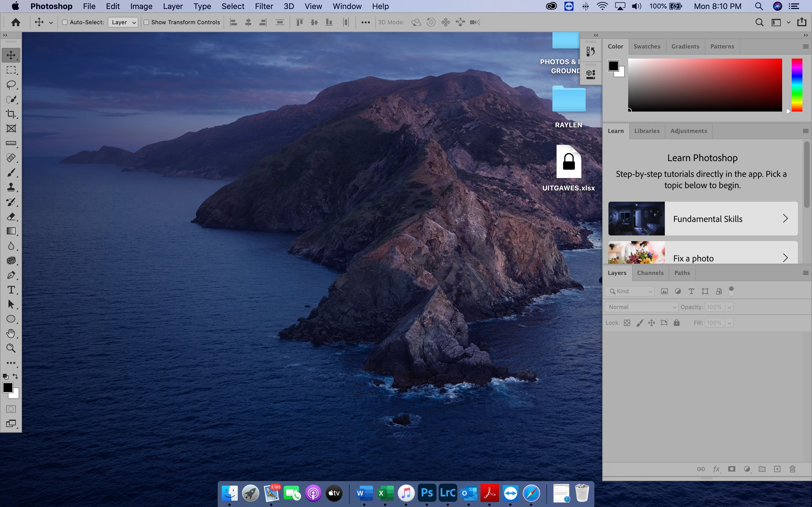Select the Crop tool

coord(11,114)
